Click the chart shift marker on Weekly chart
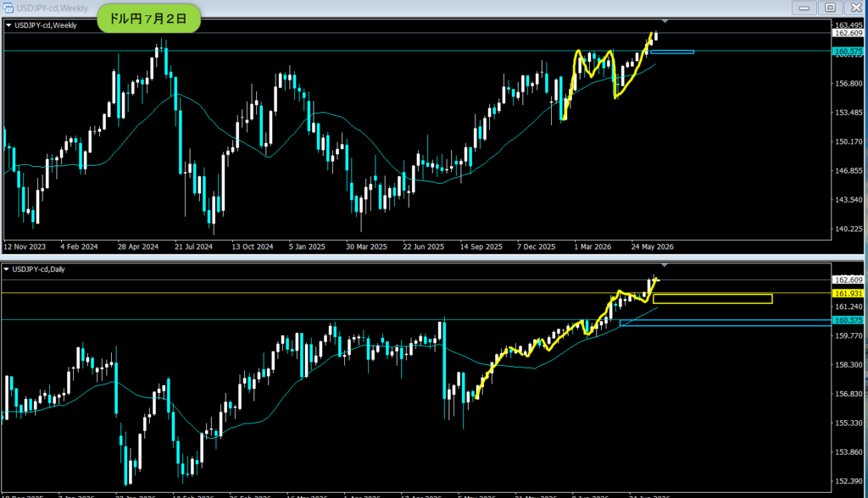Screen dimensions: 868x498 point(665,21)
